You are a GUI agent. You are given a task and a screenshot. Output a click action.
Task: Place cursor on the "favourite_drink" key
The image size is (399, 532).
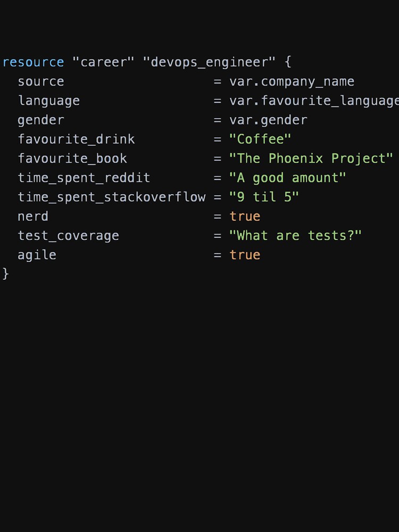[x=76, y=139]
